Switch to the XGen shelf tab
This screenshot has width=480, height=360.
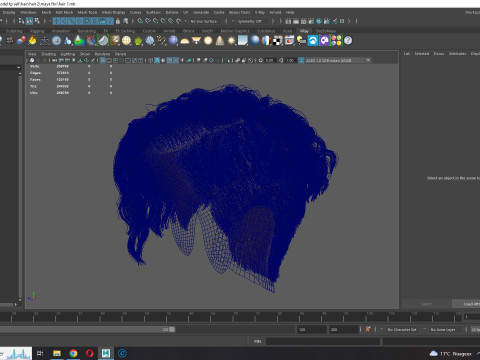(x=287, y=31)
